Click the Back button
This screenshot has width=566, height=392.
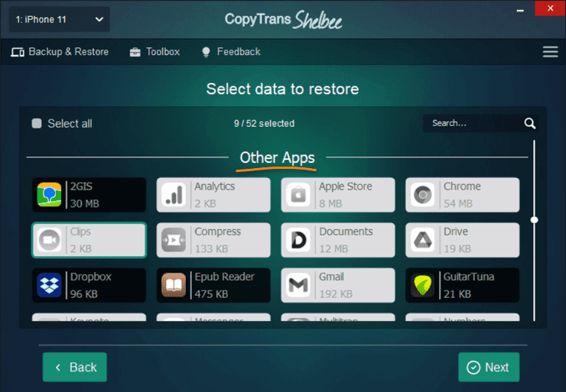click(75, 367)
